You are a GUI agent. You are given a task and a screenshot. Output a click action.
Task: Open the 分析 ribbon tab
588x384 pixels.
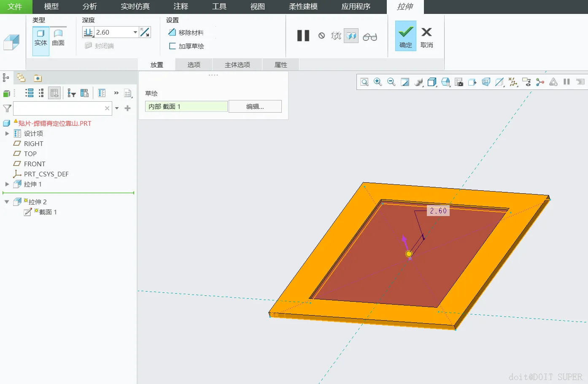click(90, 7)
